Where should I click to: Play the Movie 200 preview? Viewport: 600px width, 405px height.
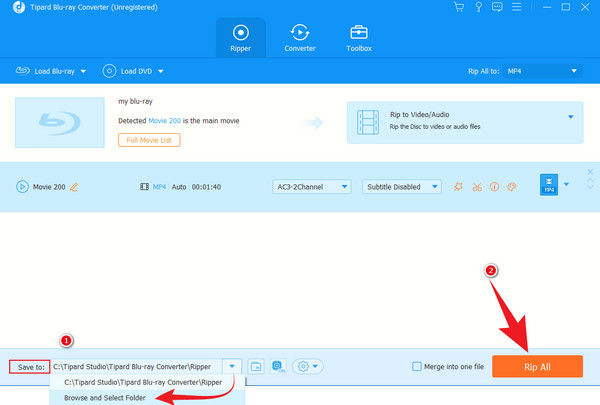21,187
